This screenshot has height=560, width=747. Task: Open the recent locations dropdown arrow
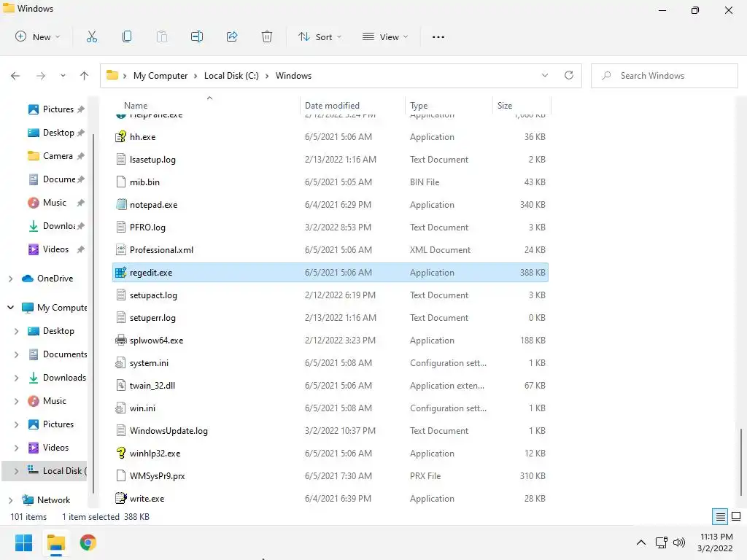63,76
